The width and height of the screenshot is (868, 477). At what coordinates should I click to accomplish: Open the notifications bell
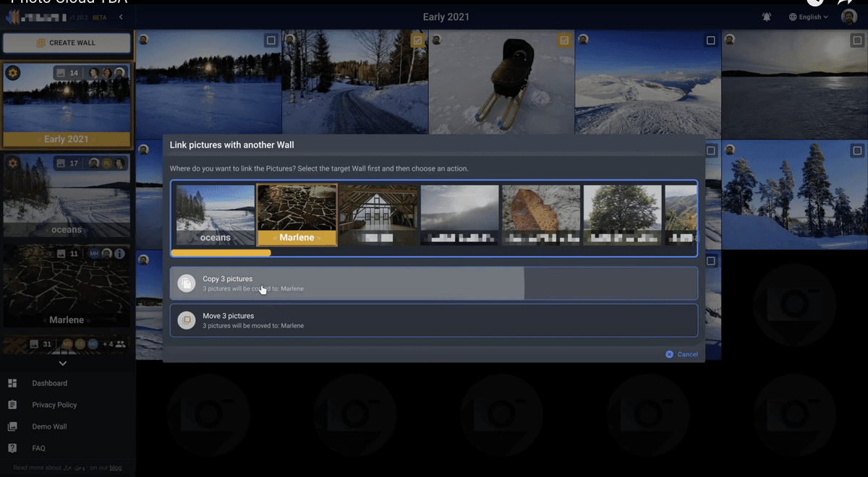point(767,17)
